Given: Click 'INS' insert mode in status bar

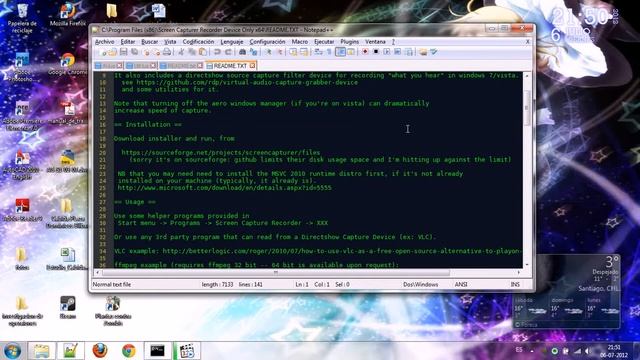Looking at the screenshot, I should coord(515,284).
